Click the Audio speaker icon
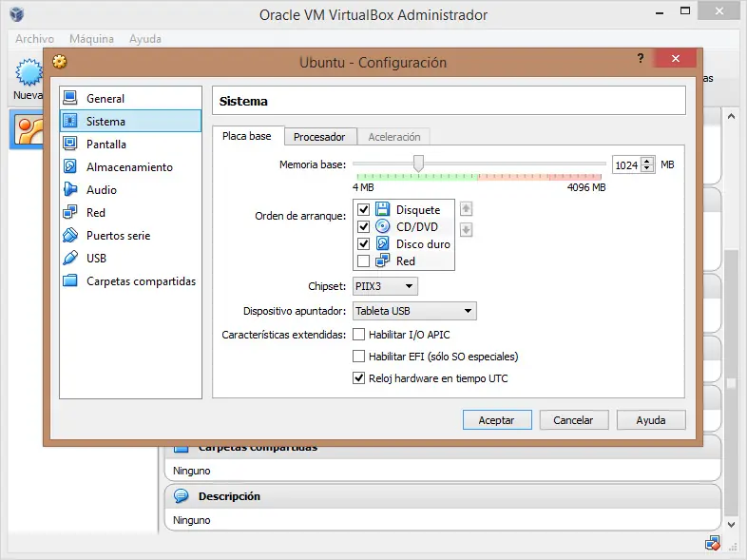The width and height of the screenshot is (747, 560). [x=70, y=189]
